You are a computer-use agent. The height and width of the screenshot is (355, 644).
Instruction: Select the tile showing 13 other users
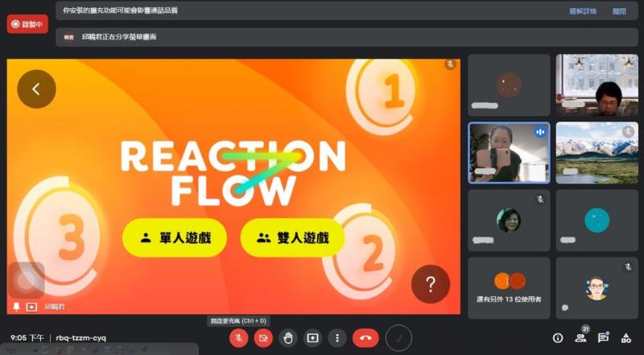(x=509, y=288)
